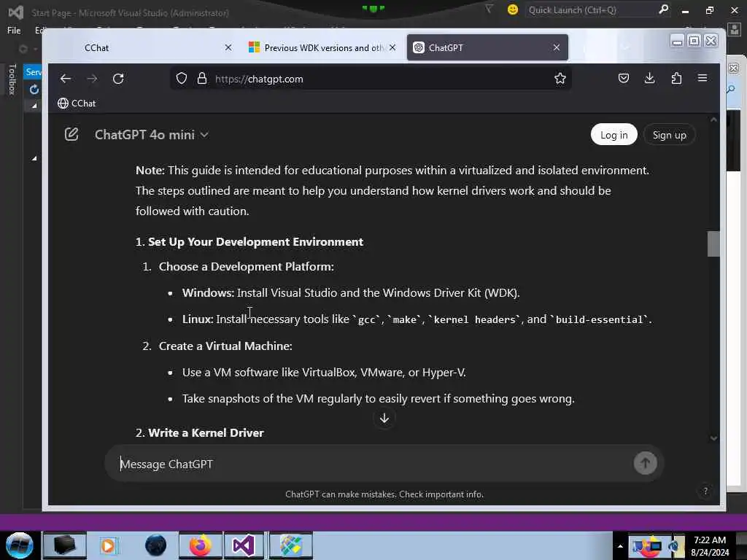
Task: Open the ChatGPT 4o mini model selector
Action: (152, 135)
